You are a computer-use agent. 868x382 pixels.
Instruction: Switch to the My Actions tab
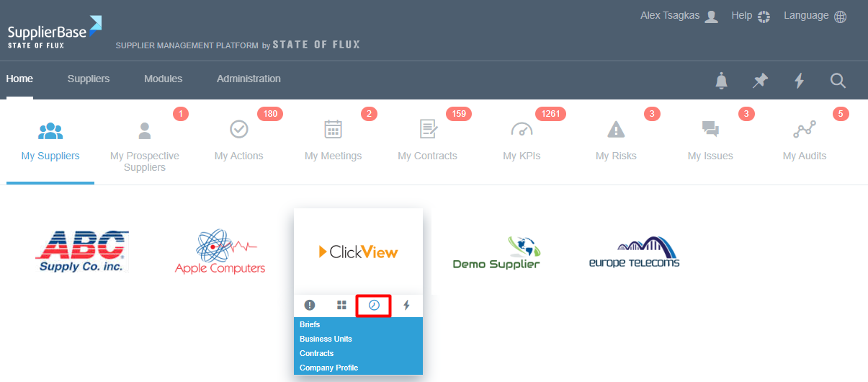tap(238, 141)
